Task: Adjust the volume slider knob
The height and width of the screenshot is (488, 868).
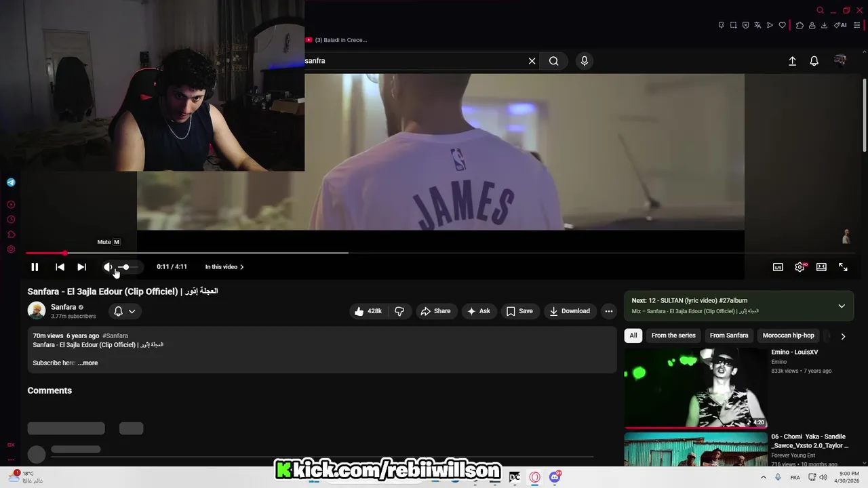Action: pos(126,267)
